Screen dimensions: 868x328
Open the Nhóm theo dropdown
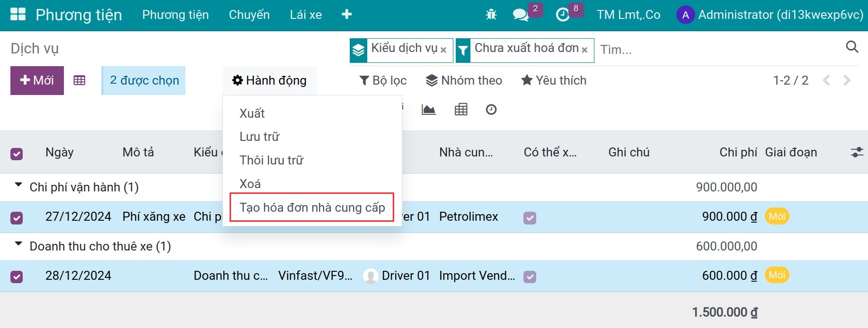tap(464, 80)
